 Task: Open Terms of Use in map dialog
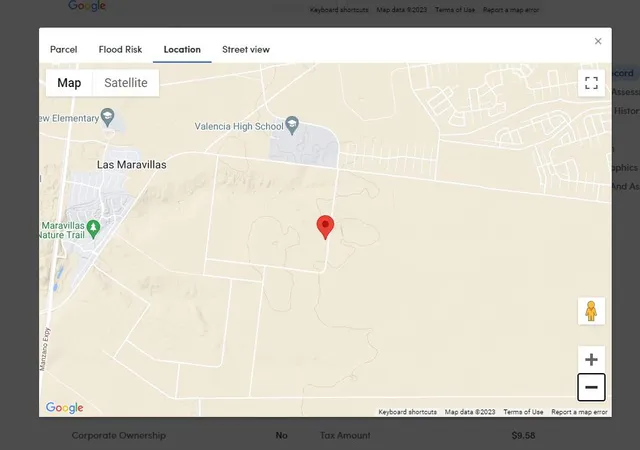(x=523, y=412)
